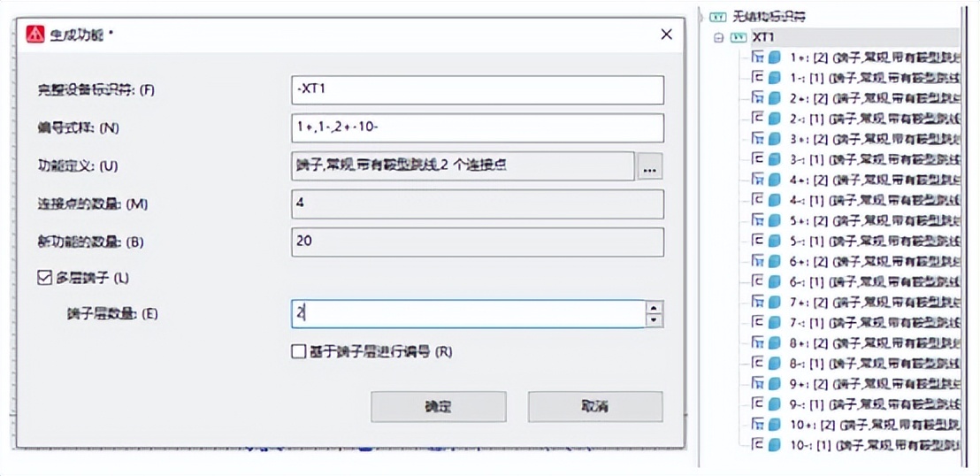This screenshot has height=476, width=980.
Task: Select the blue icon of terminal 10-
Action: click(x=775, y=445)
